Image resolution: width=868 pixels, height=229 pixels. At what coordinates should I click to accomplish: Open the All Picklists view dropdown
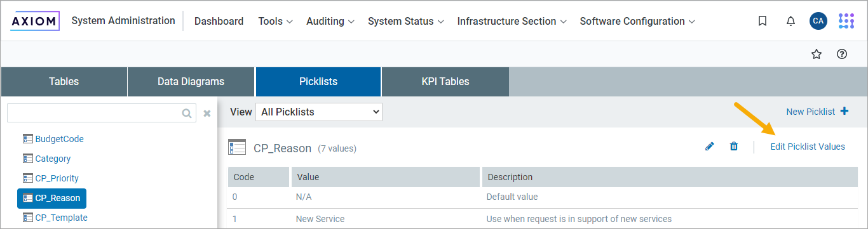pos(319,112)
